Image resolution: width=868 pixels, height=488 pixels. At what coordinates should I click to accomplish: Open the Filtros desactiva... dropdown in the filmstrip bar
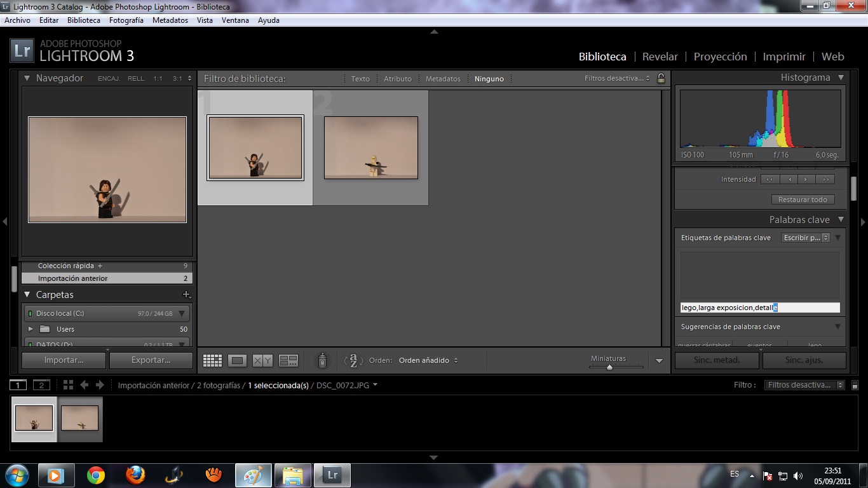pos(804,385)
